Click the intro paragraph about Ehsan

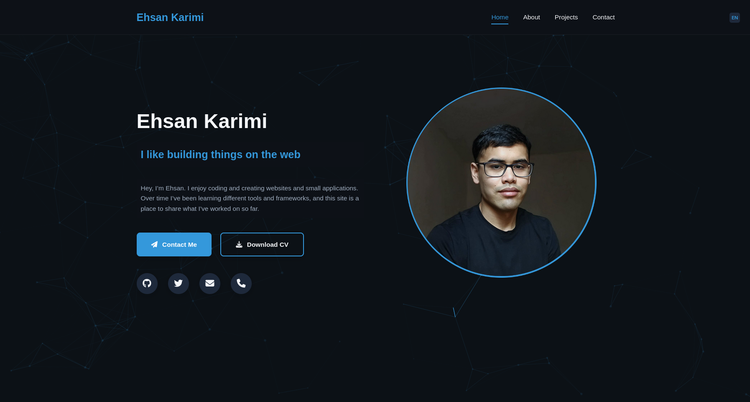tap(250, 198)
